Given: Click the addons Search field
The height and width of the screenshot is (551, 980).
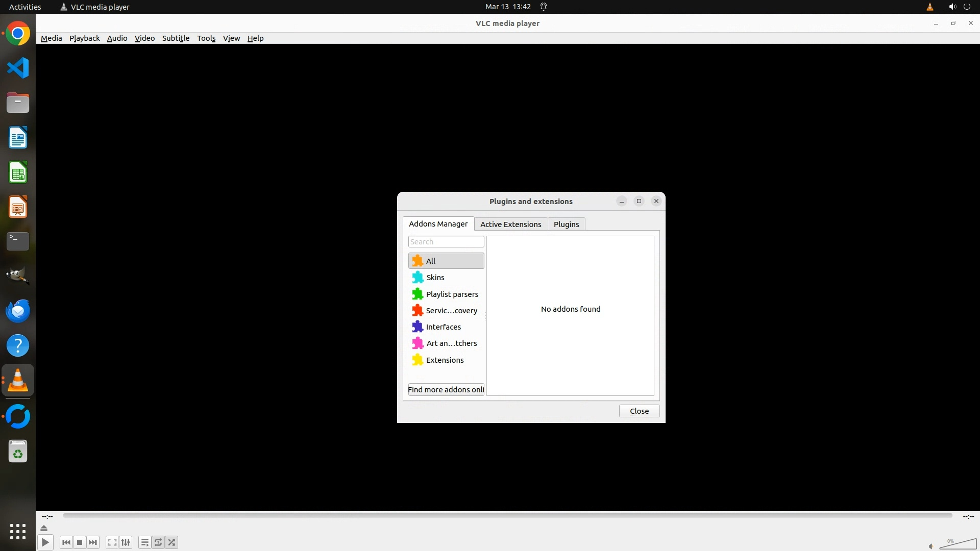Looking at the screenshot, I should (446, 242).
